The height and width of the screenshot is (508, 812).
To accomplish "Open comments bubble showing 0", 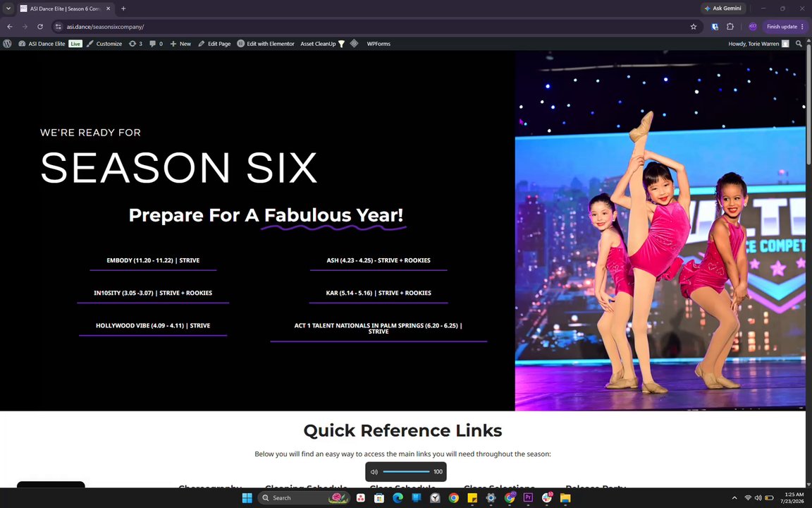I will point(156,44).
